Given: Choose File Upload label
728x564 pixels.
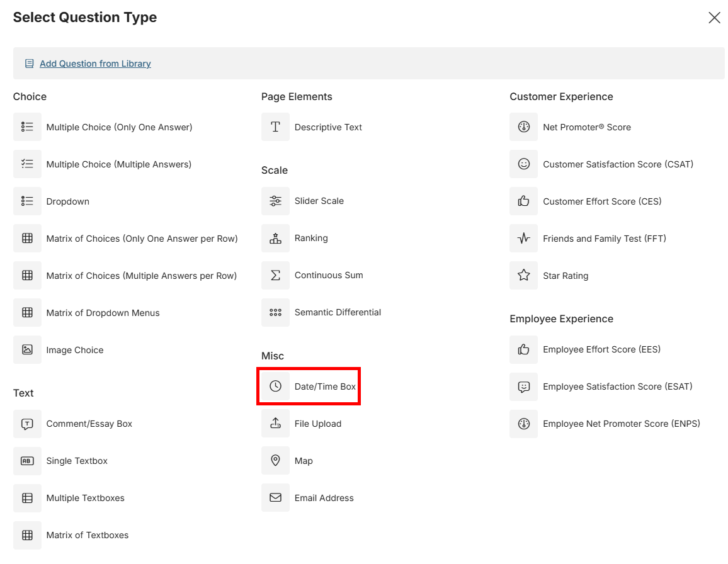Looking at the screenshot, I should 318,424.
